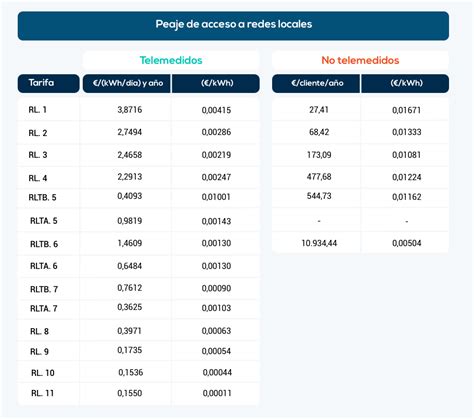Click the value '1,4609'
Screen dimensions: 474x419
130,243
